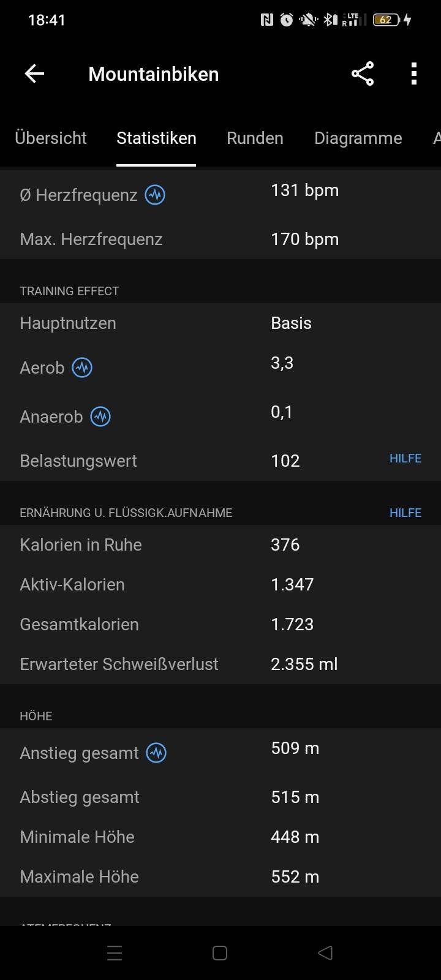Open recent apps via navigation menu button

click(x=115, y=953)
